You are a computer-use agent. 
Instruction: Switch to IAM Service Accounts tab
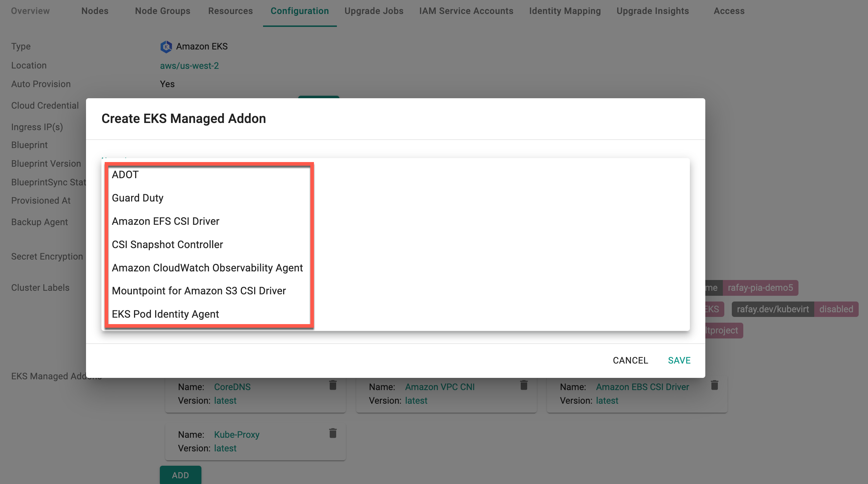466,11
